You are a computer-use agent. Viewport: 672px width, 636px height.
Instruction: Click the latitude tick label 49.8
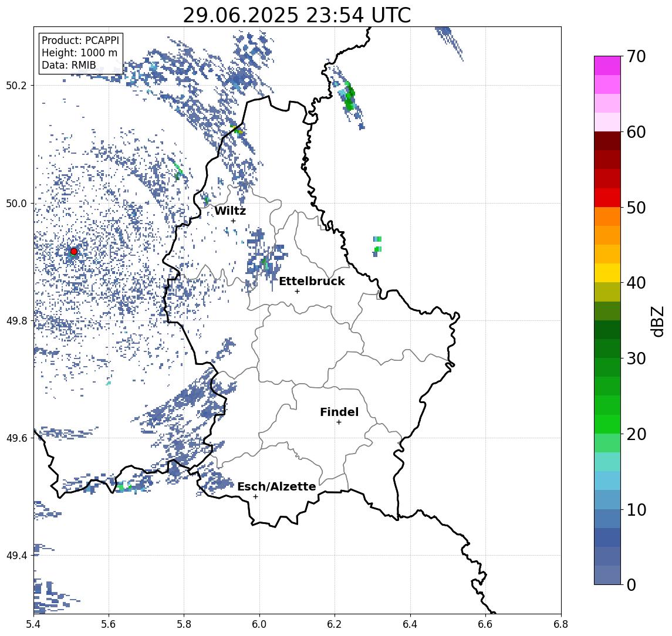(x=16, y=320)
